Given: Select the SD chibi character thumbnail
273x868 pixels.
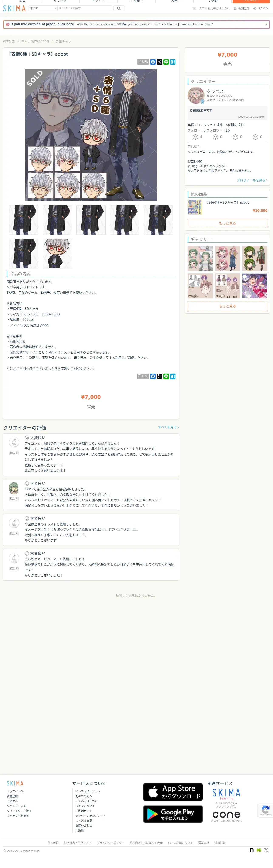Looking at the screenshot, I should pos(57,254).
